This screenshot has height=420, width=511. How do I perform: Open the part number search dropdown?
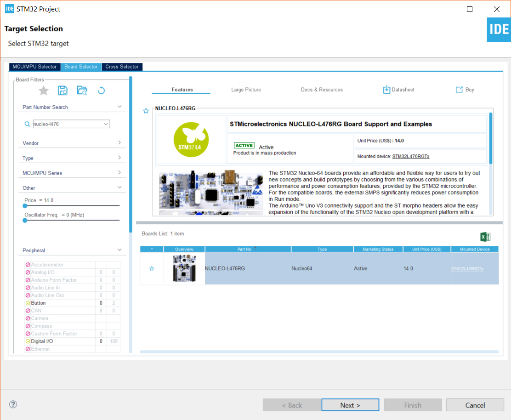106,124
